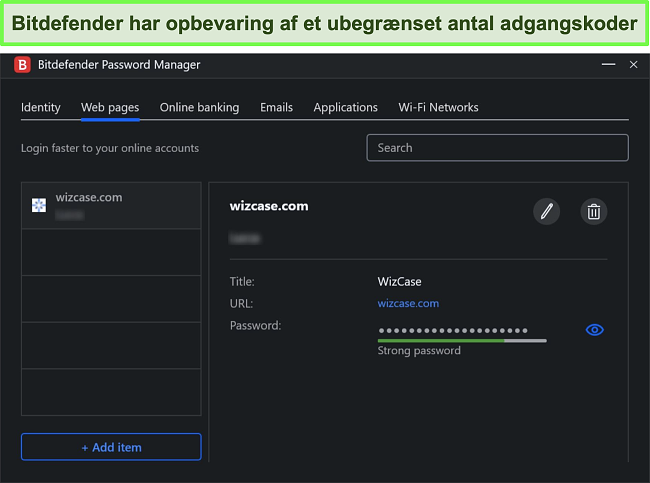Switch to the Identity tab

pos(41,107)
